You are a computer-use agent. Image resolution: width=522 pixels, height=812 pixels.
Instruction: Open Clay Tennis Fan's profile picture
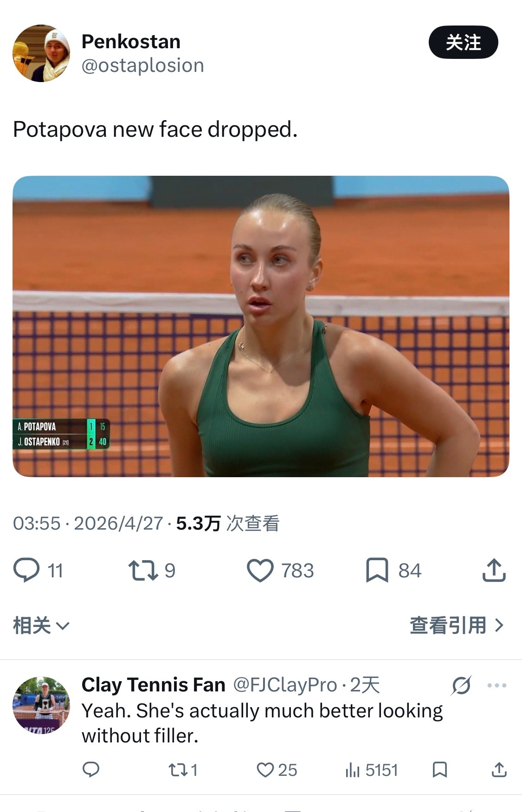pos(41,704)
